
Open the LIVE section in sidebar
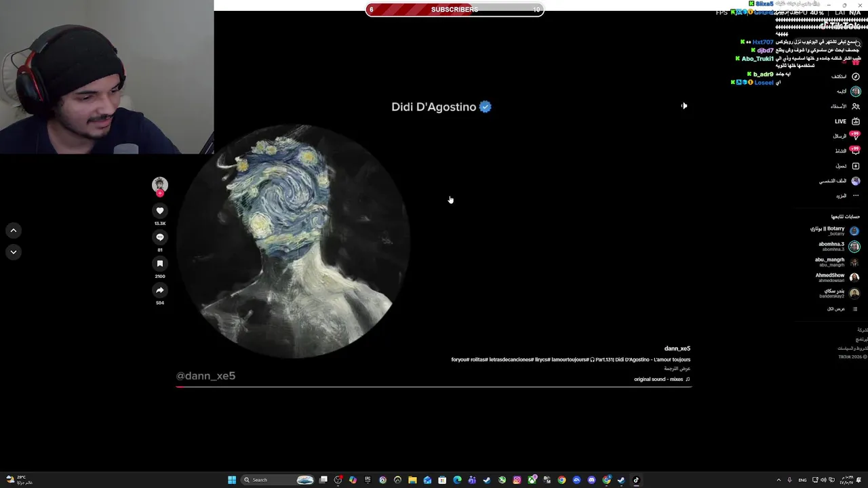point(848,121)
